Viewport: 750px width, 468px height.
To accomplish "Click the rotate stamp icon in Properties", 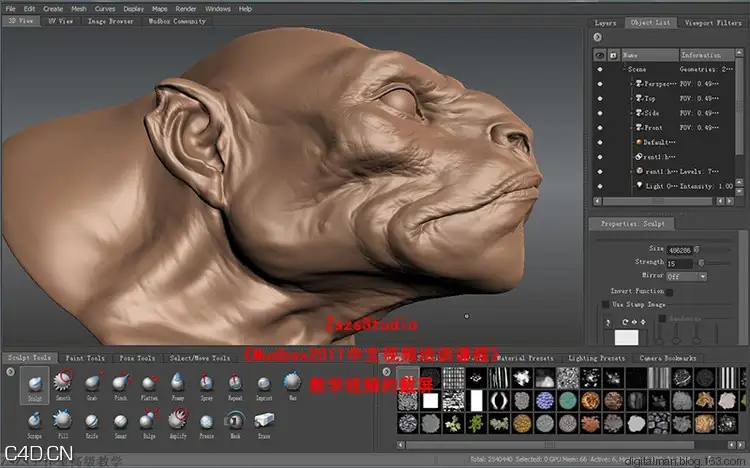I will point(625,322).
